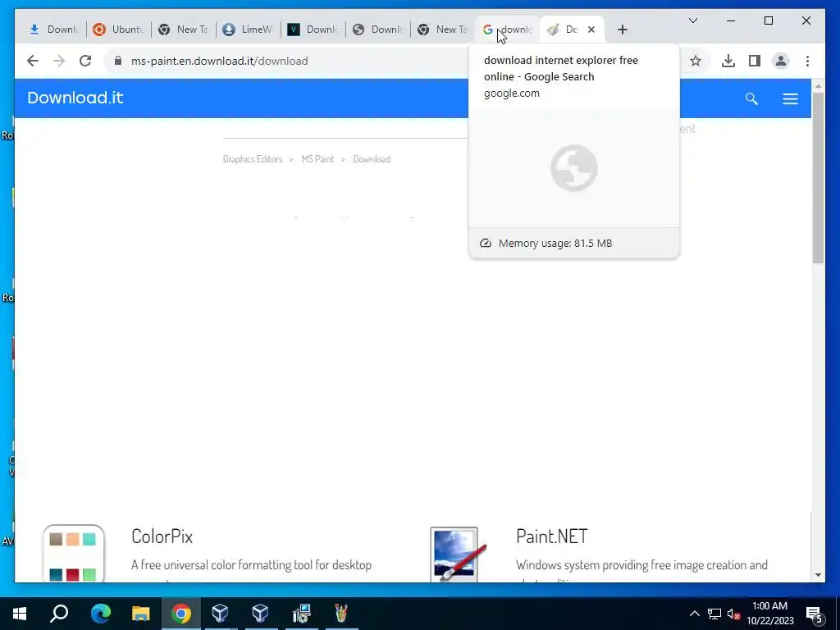Go back to previous page in Chrome
This screenshot has width=840, height=630.
pyautogui.click(x=33, y=61)
